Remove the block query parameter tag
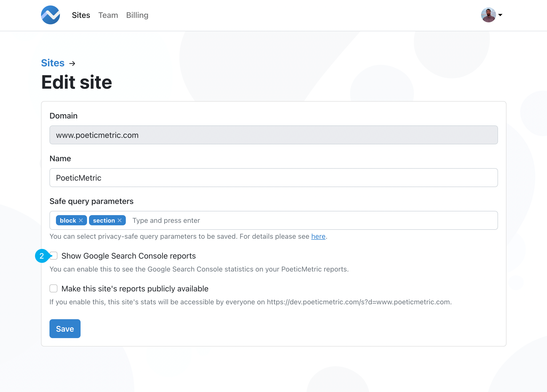Viewport: 547px width, 392px height. (x=81, y=220)
